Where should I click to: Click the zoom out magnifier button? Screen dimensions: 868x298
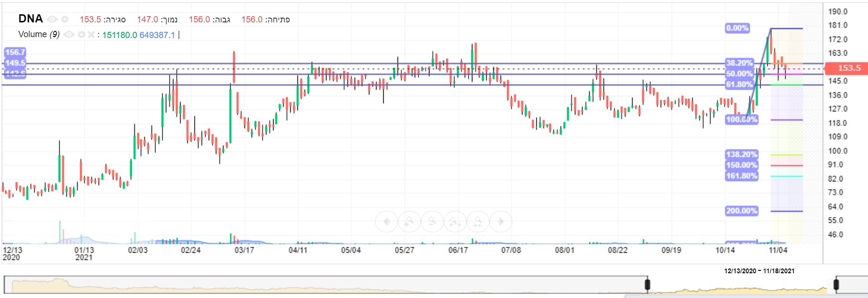point(432,221)
